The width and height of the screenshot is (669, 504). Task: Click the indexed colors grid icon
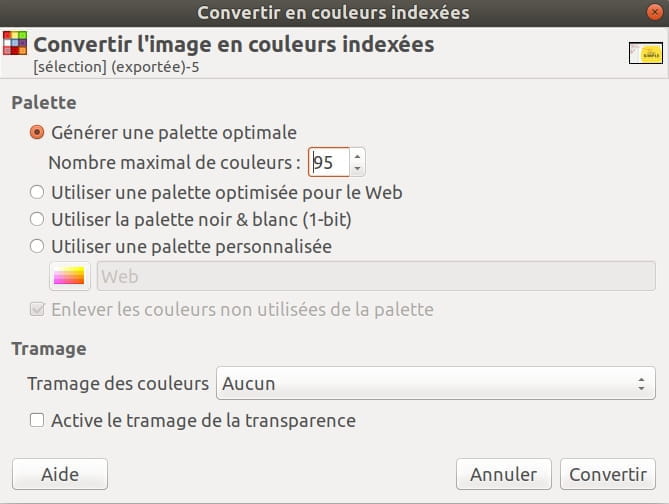pyautogui.click(x=15, y=43)
